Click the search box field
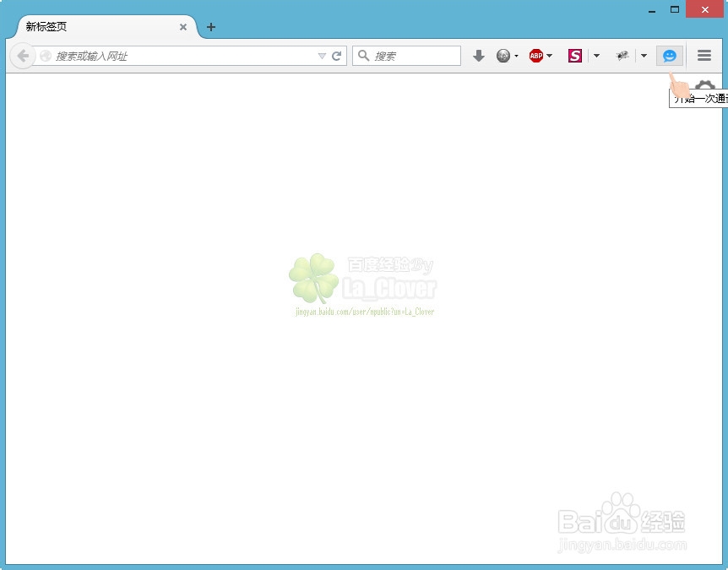The width and height of the screenshot is (728, 570). [x=407, y=57]
